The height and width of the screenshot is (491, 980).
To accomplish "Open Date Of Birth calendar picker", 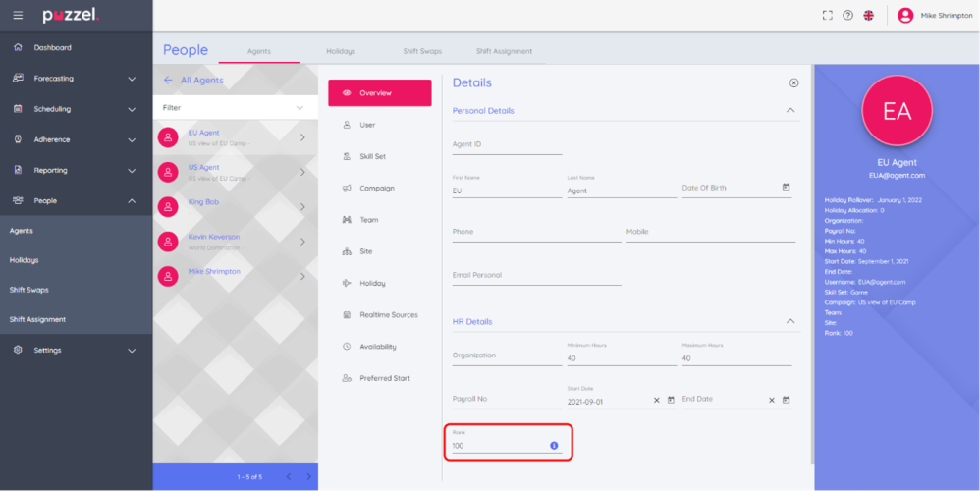I will pos(786,188).
